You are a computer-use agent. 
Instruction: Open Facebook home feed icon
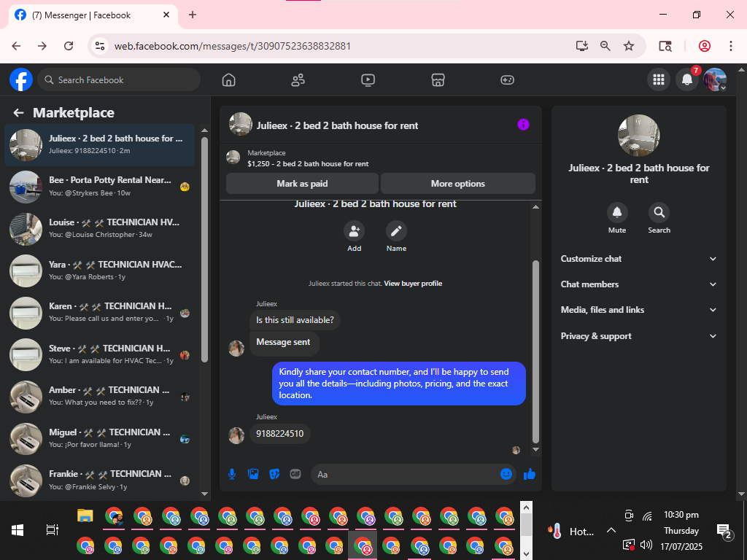point(228,80)
